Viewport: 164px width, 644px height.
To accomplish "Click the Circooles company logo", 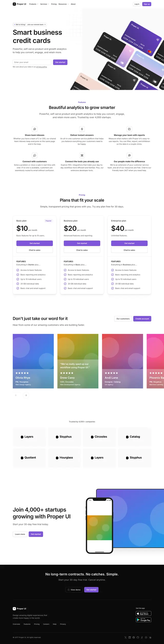I will pos(99,437).
